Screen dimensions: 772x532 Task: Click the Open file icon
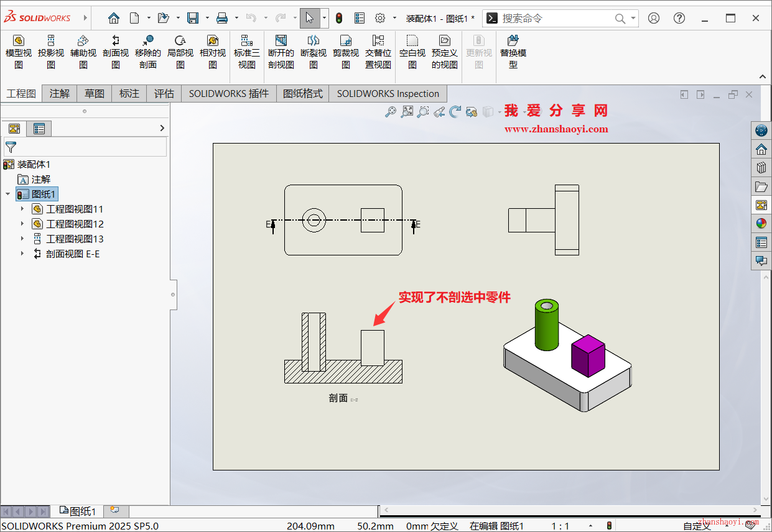point(164,18)
